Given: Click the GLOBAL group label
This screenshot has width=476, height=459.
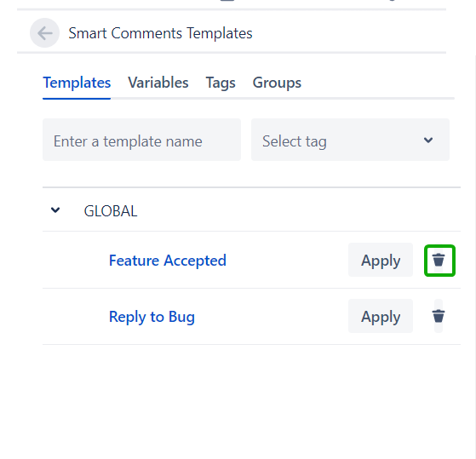Looking at the screenshot, I should 111,211.
